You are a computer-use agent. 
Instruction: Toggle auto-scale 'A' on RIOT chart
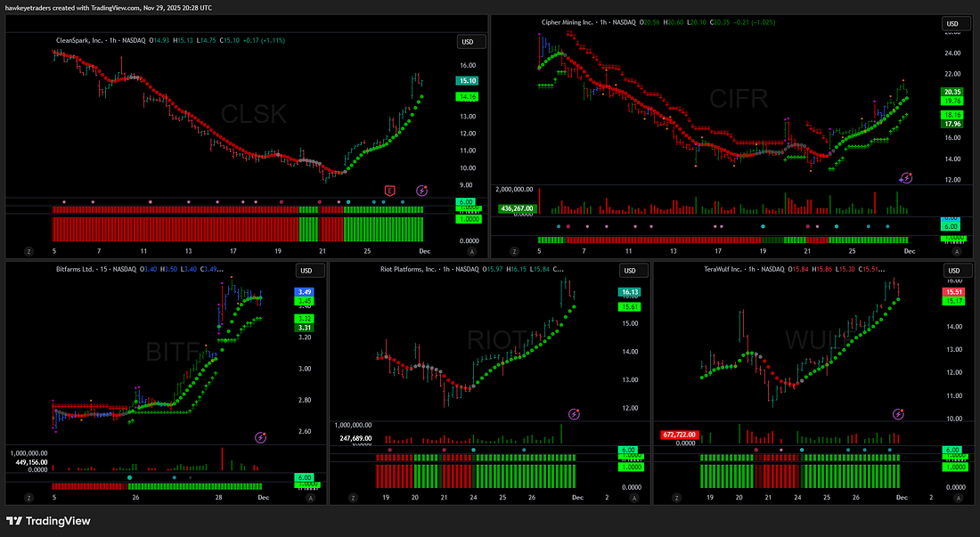point(634,498)
